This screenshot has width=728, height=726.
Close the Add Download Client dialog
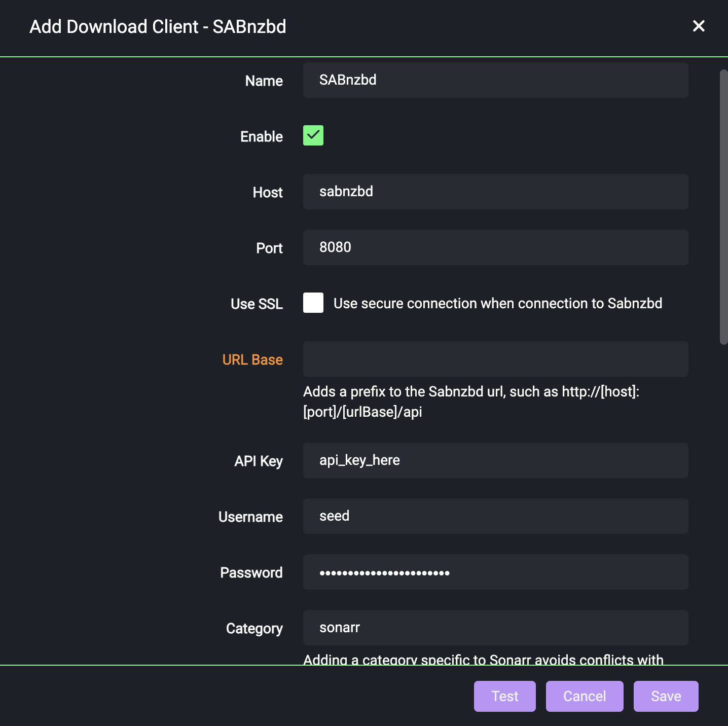[x=699, y=26]
